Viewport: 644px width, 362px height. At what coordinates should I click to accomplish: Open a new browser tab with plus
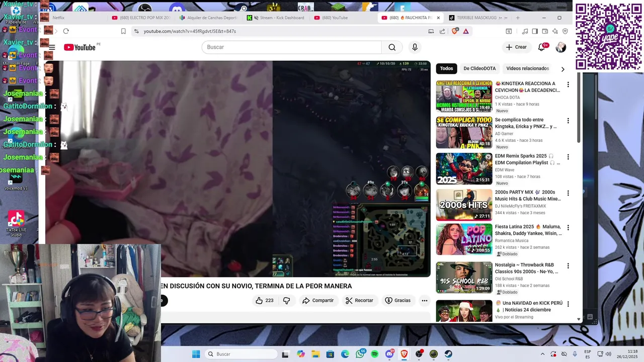coord(518,18)
